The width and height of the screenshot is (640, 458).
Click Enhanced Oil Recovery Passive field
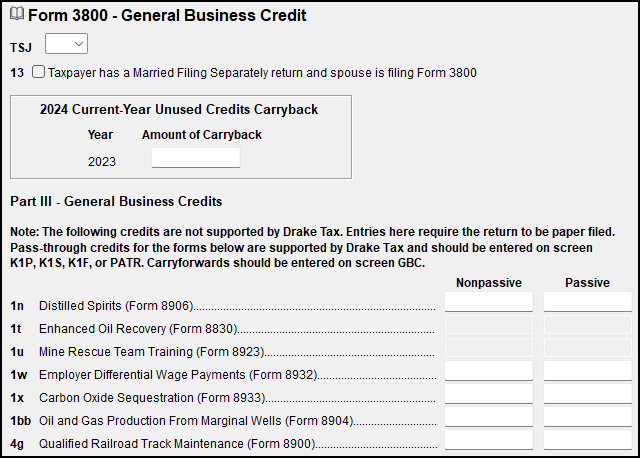(x=588, y=325)
